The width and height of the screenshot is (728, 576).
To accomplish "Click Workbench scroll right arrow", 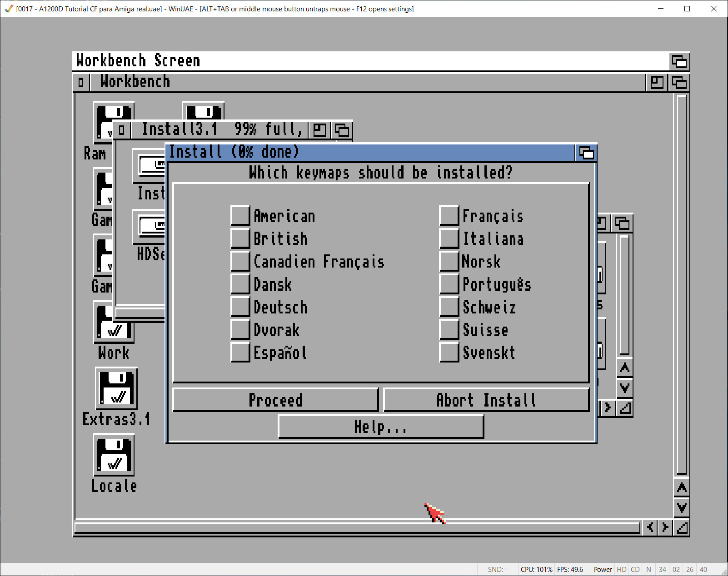I will point(665,527).
